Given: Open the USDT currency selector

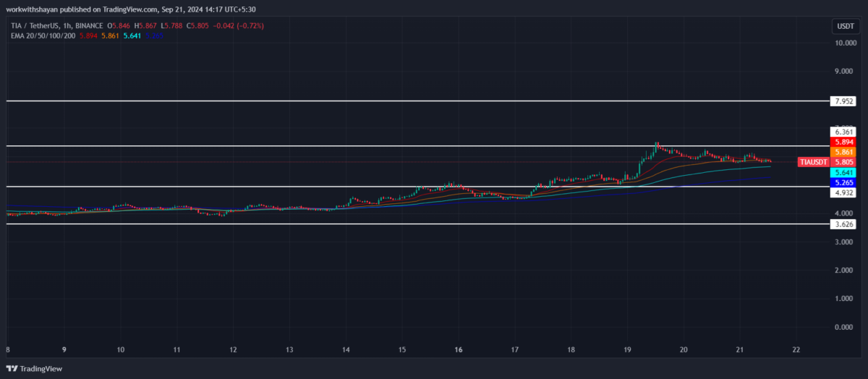Looking at the screenshot, I should (x=844, y=26).
